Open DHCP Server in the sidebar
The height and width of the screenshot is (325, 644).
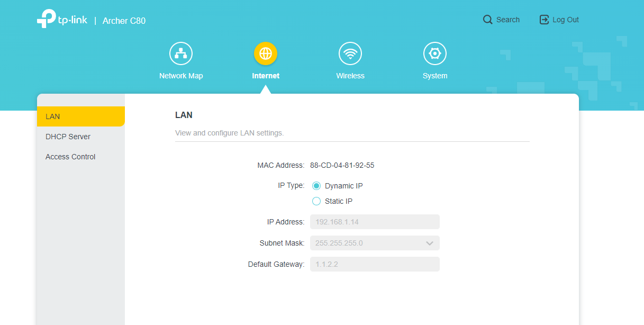click(68, 137)
